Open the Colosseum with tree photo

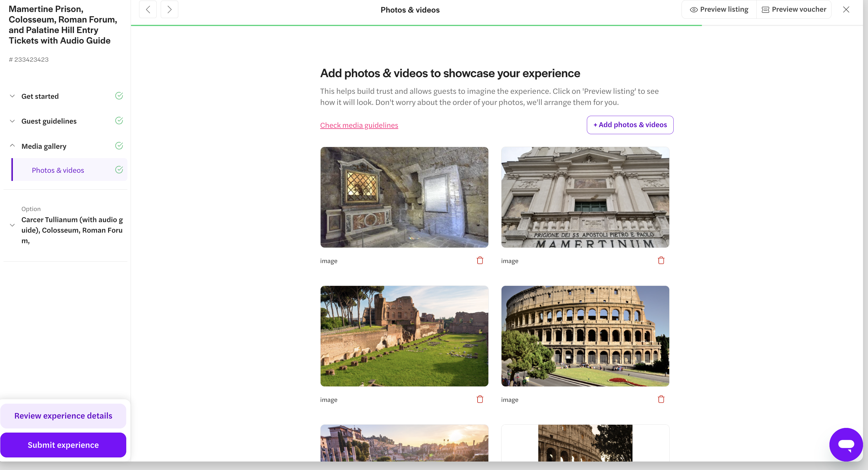pyautogui.click(x=585, y=443)
